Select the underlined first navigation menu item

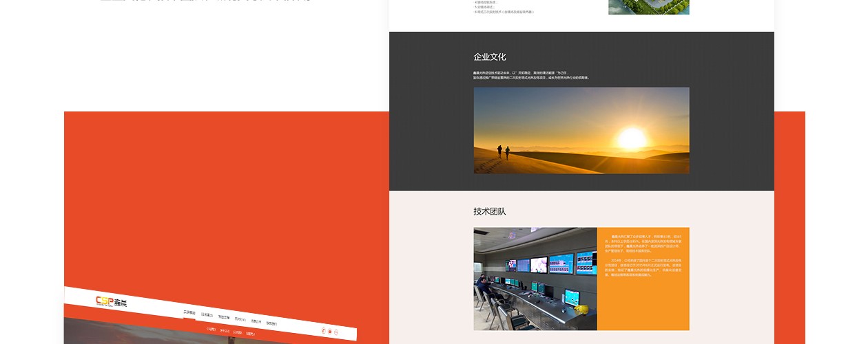(x=189, y=312)
